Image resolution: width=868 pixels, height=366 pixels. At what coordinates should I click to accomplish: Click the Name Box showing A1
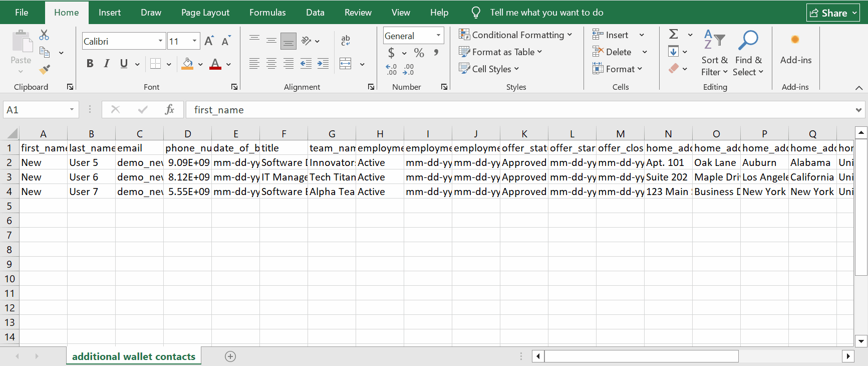point(35,110)
